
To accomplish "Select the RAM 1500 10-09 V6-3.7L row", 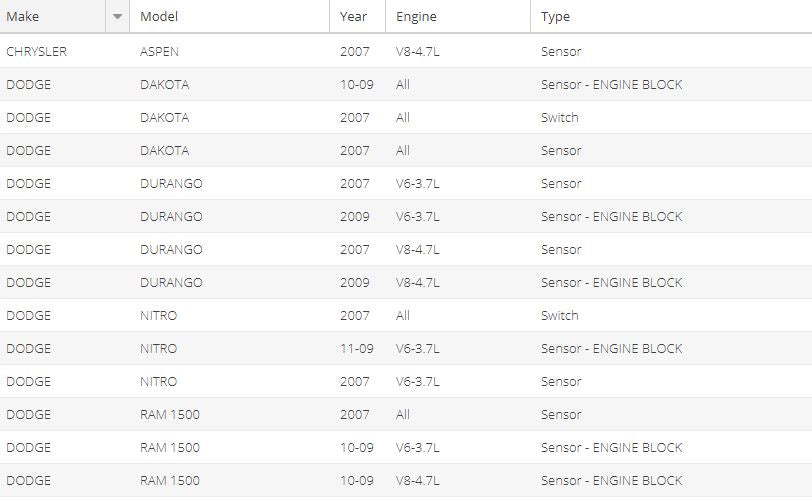I will [x=406, y=448].
